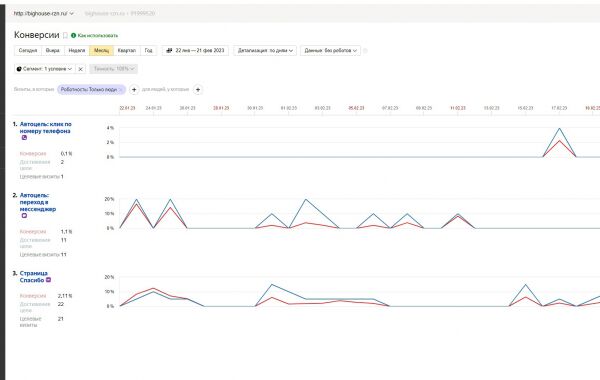
Task: Click the calendar icon in date range
Action: 169,51
